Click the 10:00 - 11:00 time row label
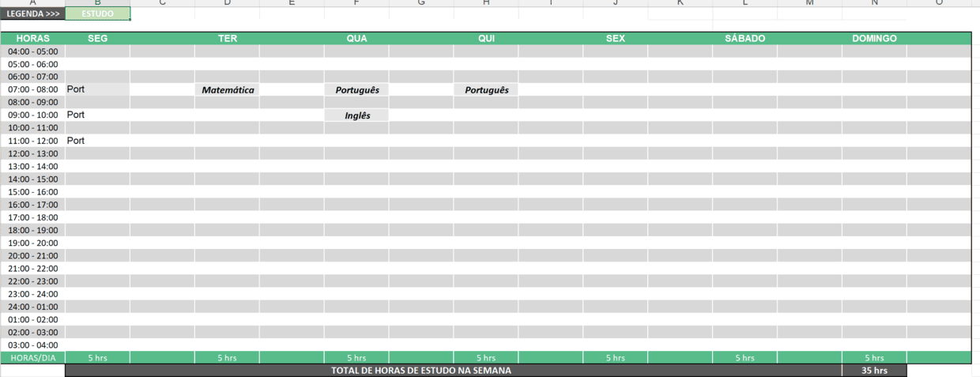The height and width of the screenshot is (377, 980). 33,127
